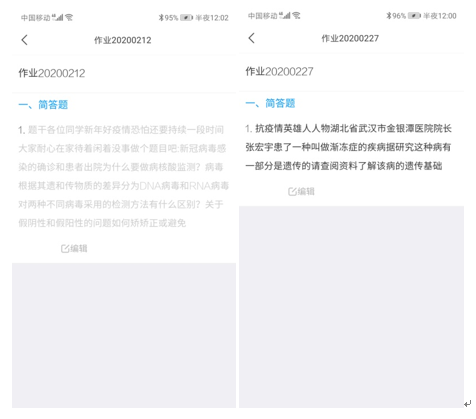Tap 编辑 under the 20200212 question
476x419 pixels.
point(79,248)
